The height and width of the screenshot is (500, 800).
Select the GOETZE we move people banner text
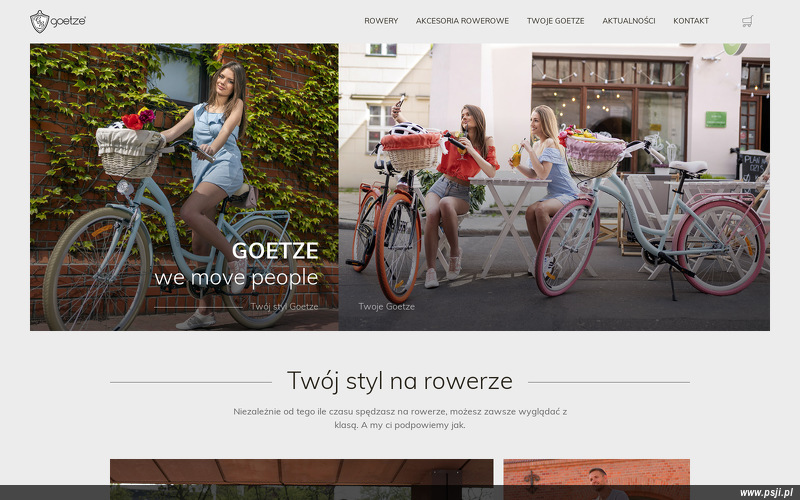(236, 264)
